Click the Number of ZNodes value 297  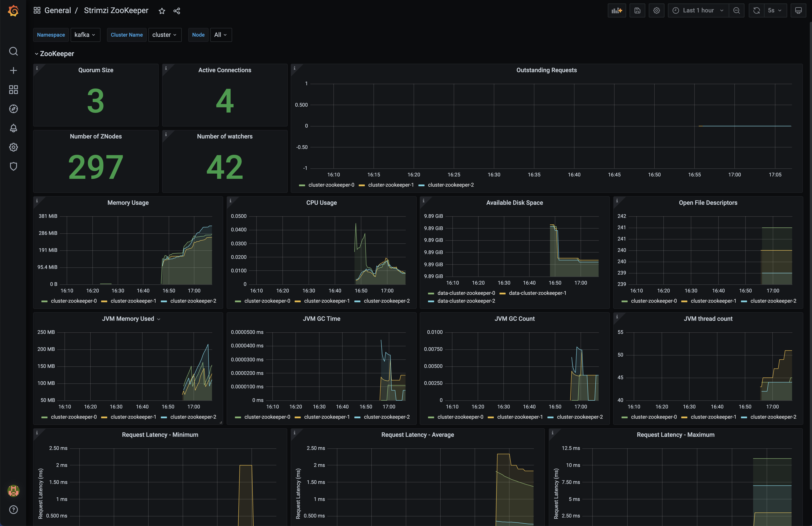click(95, 167)
